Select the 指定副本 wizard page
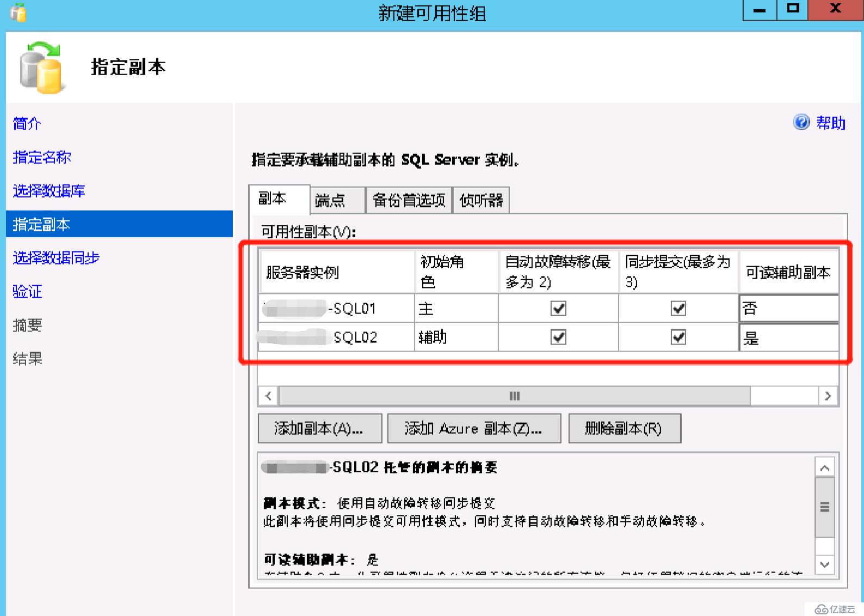This screenshot has height=616, width=864. [x=119, y=224]
